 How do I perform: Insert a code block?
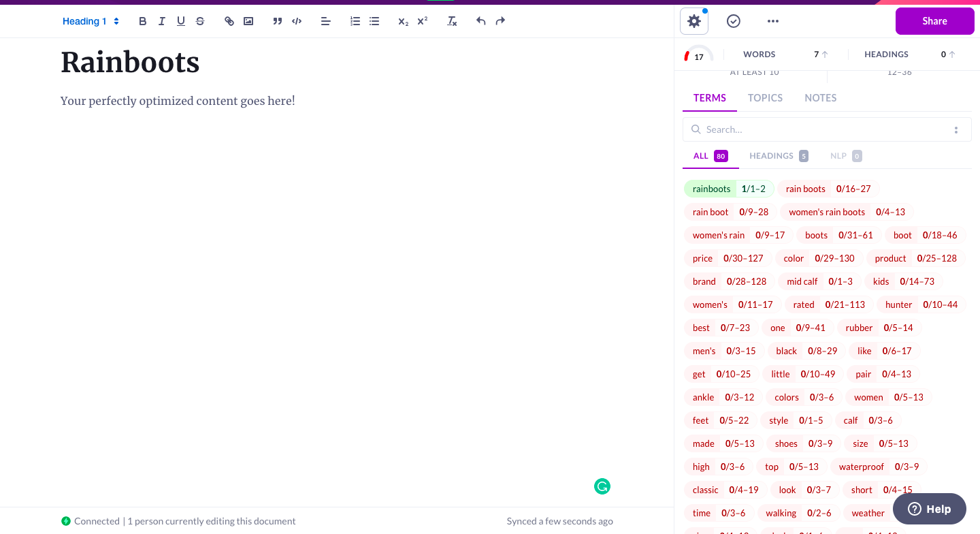click(x=297, y=21)
